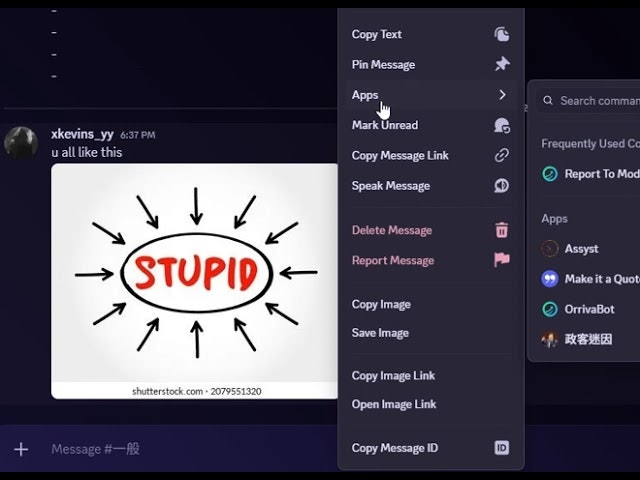Select the 政客迷因 app entry

[587, 339]
